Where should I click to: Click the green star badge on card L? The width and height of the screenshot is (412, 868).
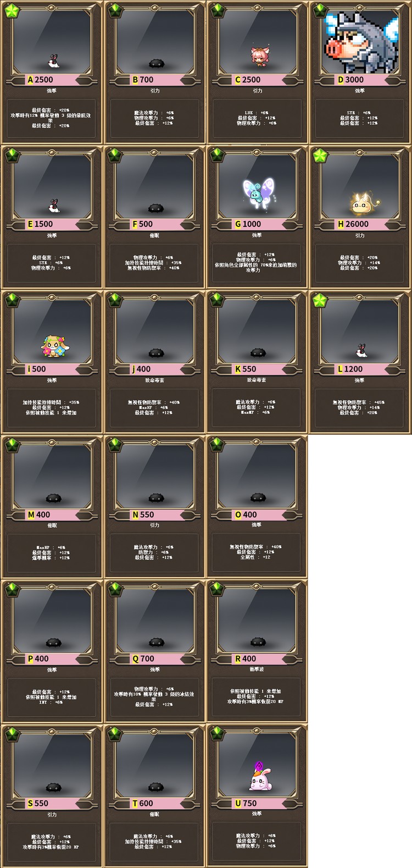coord(320,301)
